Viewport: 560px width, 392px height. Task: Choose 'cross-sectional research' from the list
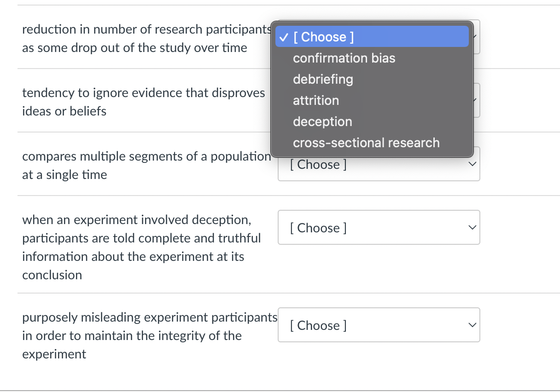tap(366, 143)
